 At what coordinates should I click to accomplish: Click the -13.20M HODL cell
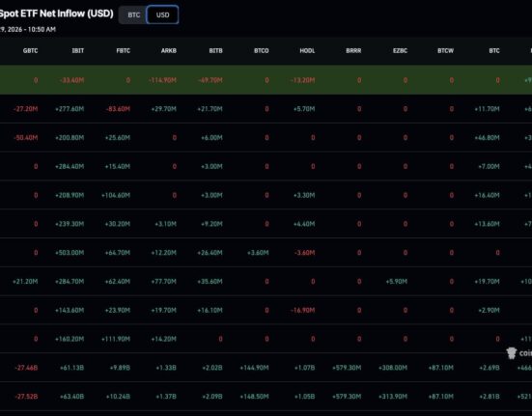click(302, 80)
